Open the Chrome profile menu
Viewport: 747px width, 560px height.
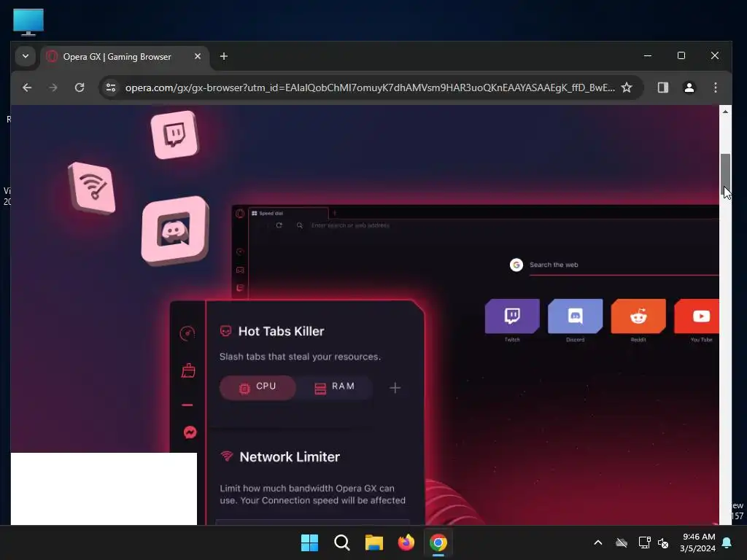[x=689, y=87]
